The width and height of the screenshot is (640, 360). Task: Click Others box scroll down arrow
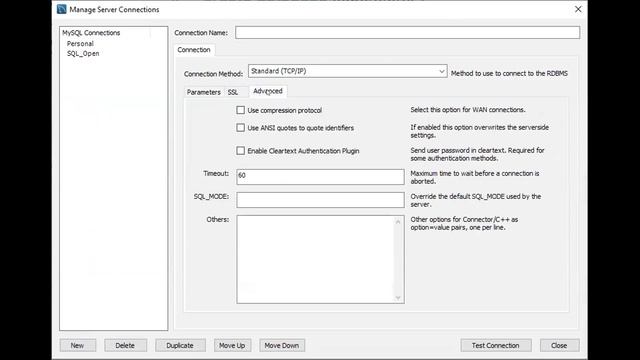398,298
